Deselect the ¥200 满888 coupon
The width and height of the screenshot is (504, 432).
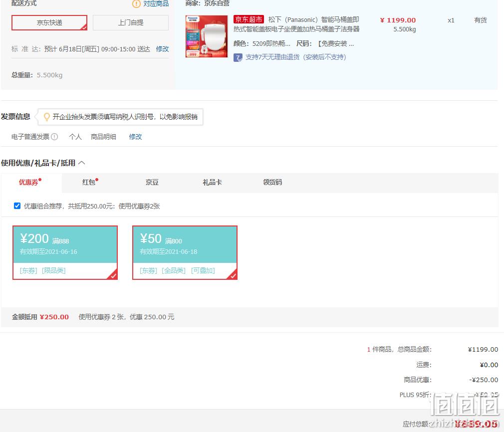coord(65,252)
